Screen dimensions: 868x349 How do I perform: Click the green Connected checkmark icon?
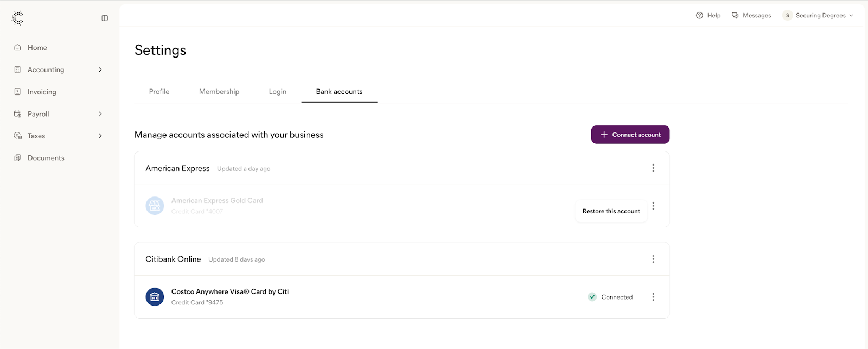592,297
